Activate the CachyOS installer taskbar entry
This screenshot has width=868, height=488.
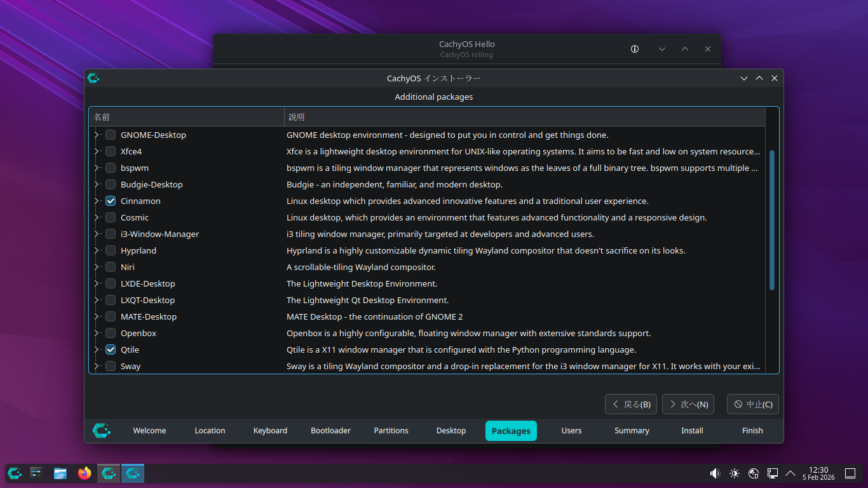point(133,473)
